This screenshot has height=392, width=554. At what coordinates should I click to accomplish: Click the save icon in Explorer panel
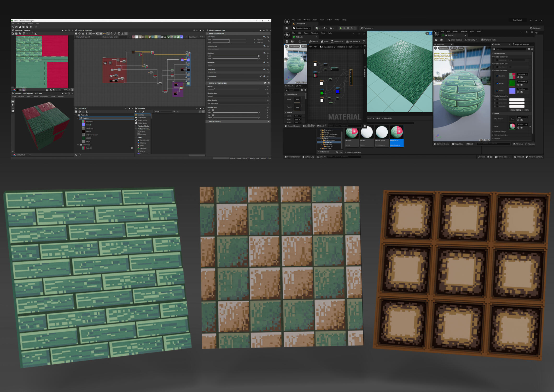tap(76, 112)
